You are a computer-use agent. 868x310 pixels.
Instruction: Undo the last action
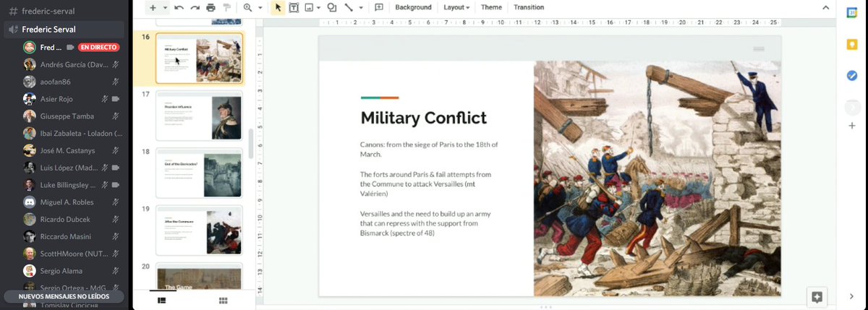pyautogui.click(x=179, y=7)
